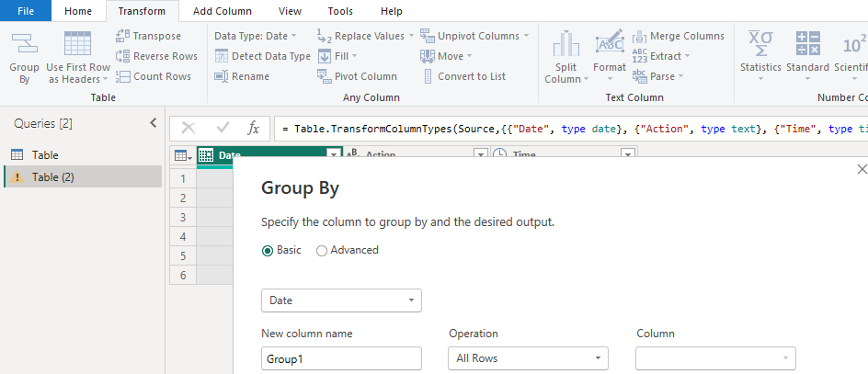Click the Fill button

337,56
